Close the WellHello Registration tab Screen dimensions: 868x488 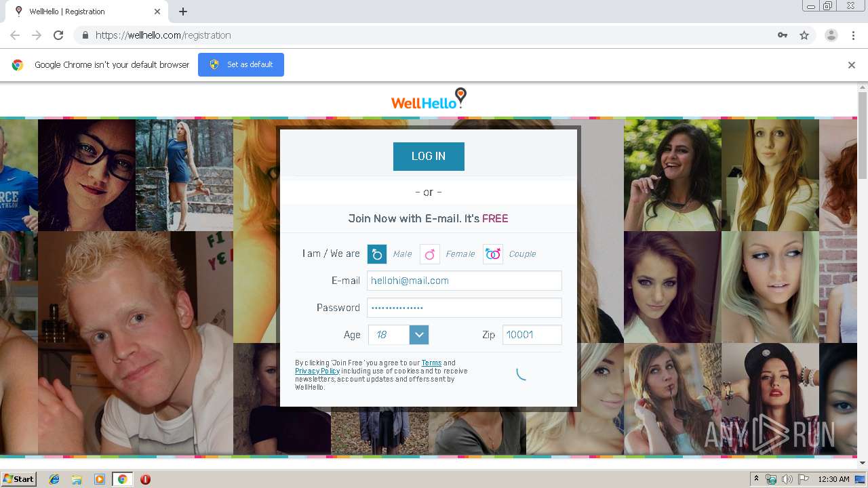coord(157,12)
